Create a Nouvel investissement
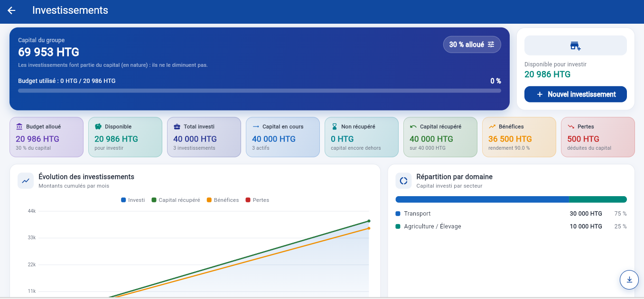Viewport: 644px width, 299px height. pos(576,94)
